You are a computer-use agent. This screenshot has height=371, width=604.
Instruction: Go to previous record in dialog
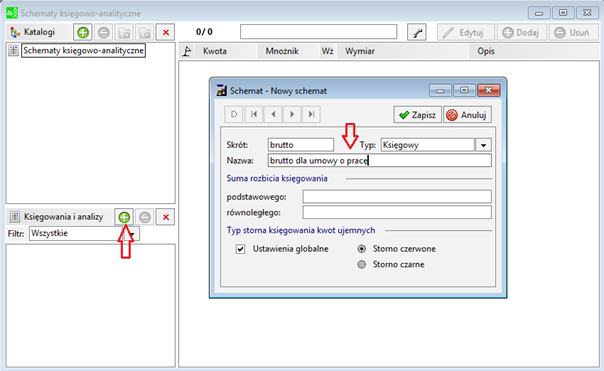point(273,114)
